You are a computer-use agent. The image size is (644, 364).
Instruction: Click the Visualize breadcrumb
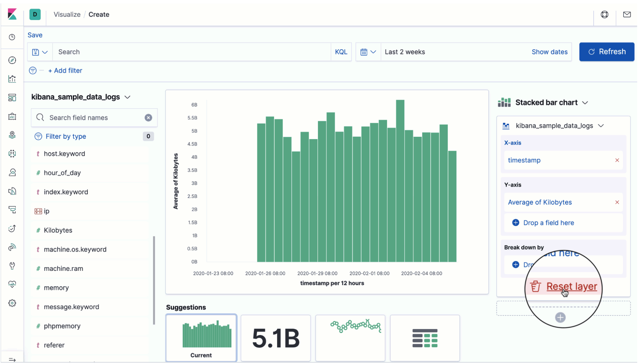click(67, 15)
